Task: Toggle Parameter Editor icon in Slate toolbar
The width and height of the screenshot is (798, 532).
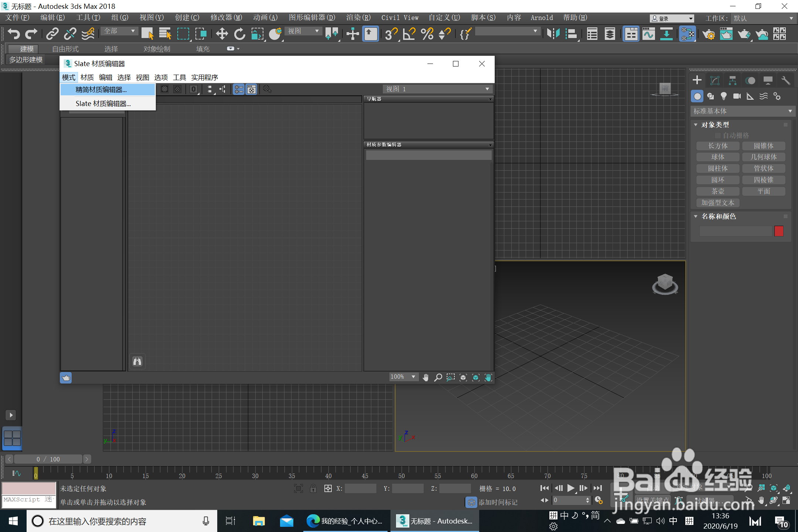Action: (x=252, y=89)
